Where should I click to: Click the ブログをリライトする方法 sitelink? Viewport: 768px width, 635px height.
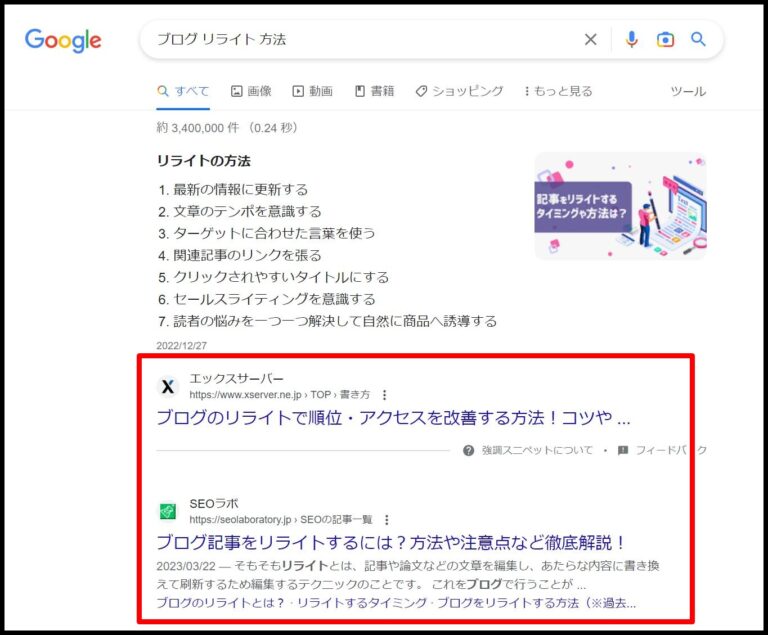coord(508,603)
